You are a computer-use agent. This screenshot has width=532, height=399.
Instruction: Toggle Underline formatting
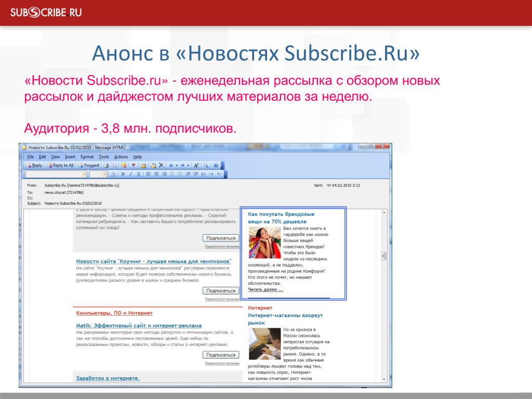pyautogui.click(x=138, y=174)
